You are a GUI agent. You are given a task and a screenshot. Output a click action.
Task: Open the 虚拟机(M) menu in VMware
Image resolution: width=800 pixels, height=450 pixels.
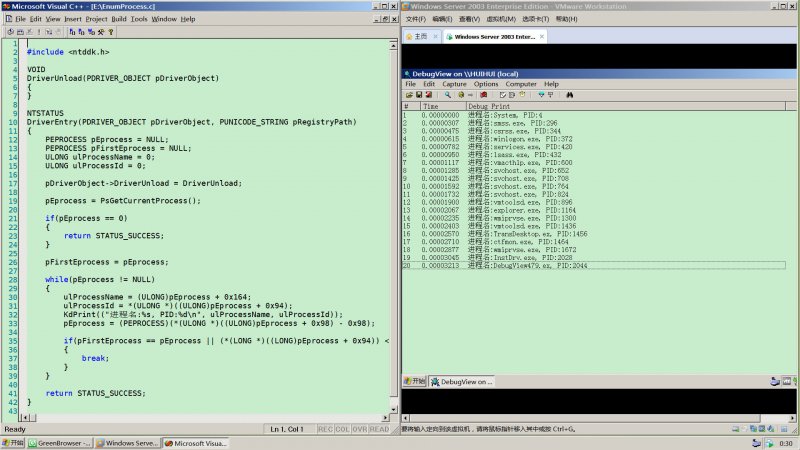pos(501,19)
